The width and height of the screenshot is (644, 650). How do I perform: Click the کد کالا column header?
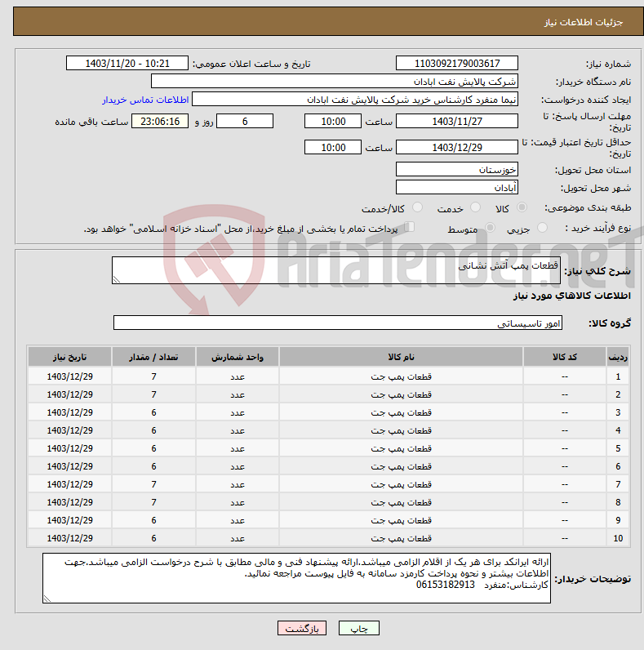tap(565, 357)
